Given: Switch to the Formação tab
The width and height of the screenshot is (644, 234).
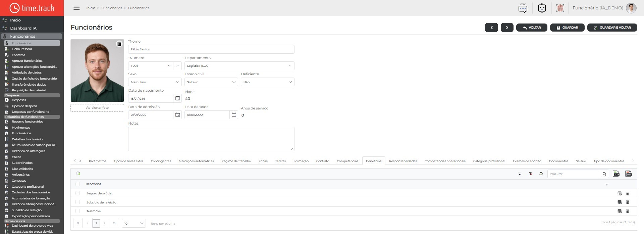Looking at the screenshot, I should pyautogui.click(x=301, y=161).
